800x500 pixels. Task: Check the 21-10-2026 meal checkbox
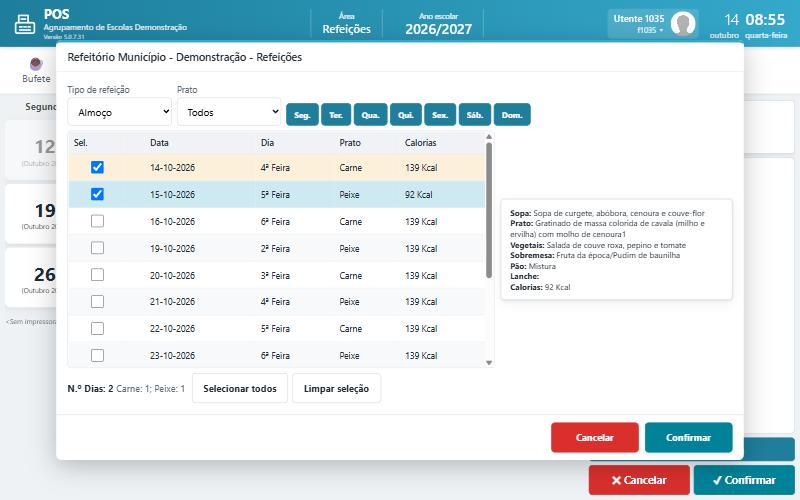[x=97, y=302]
